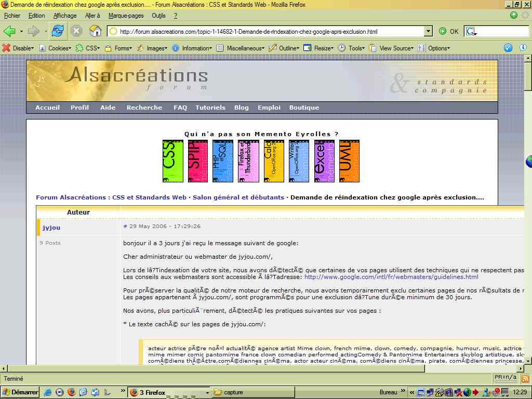
Task: Open the Disable menu in Web Developer toolbar
Action: click(18, 48)
